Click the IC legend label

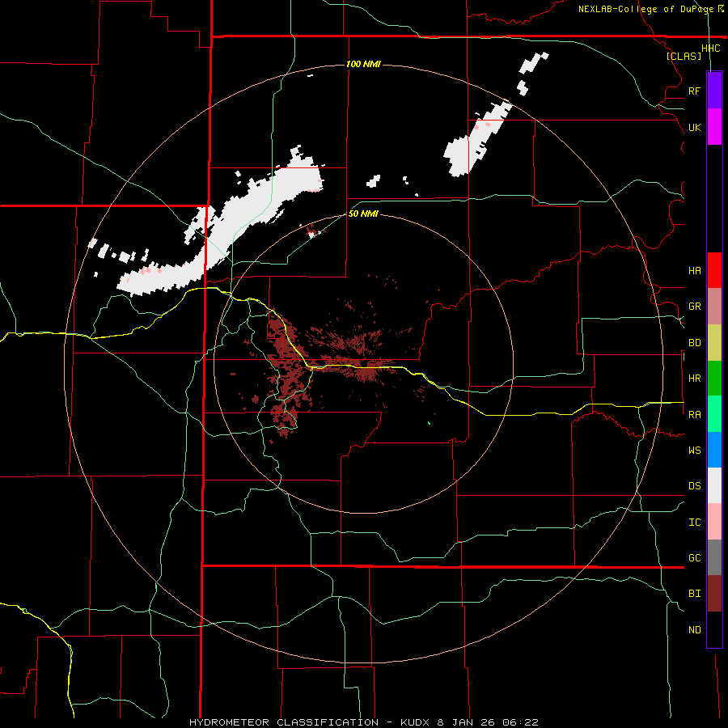point(694,523)
